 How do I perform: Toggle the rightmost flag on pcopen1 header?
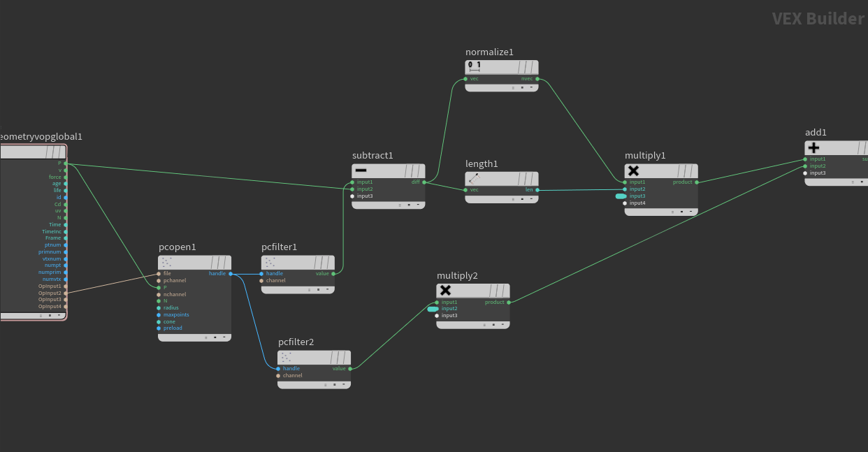226,262
